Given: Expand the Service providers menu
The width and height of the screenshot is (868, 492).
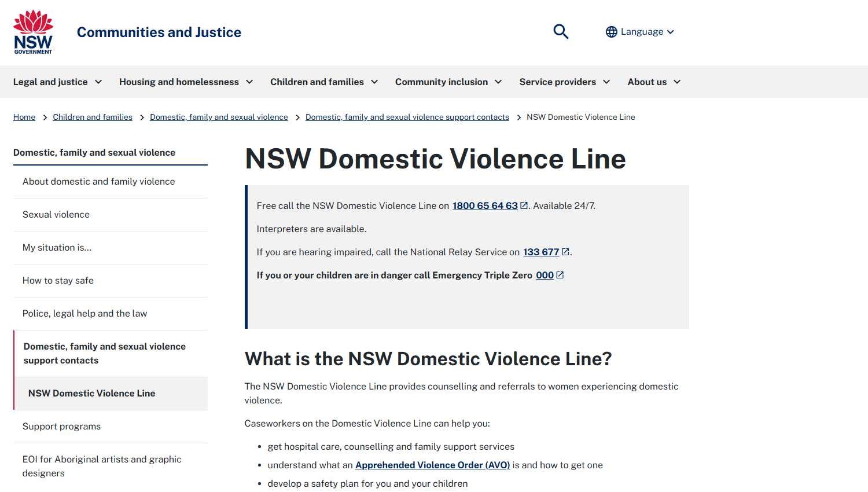Looking at the screenshot, I should click(565, 82).
